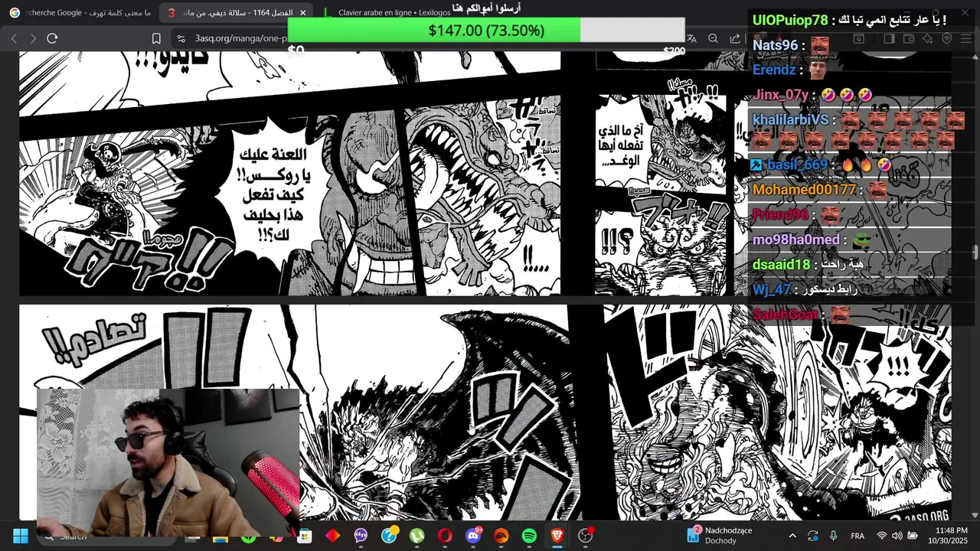Viewport: 980px width, 551px height.
Task: Click the microphone tray icon
Action: (x=834, y=536)
